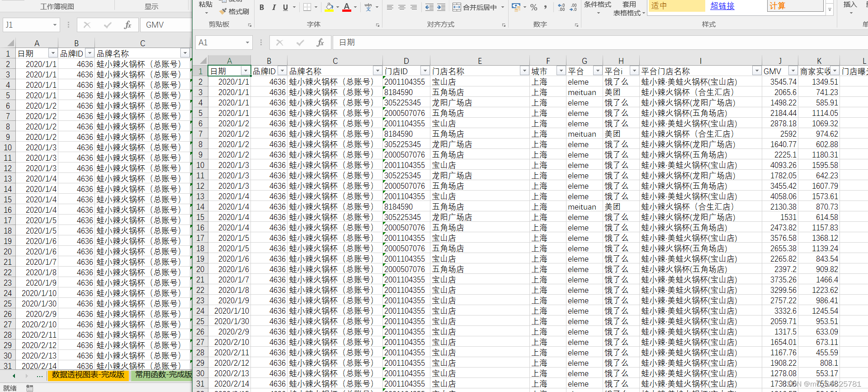
Task: Open clipboard group dialog launcher
Action: [x=250, y=25]
